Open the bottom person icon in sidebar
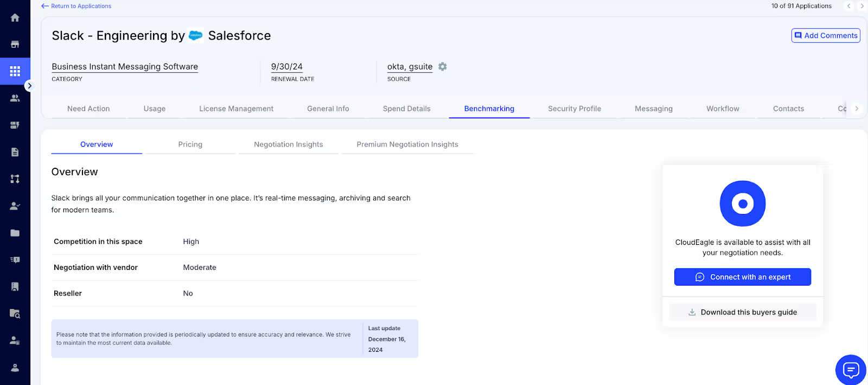 (15, 368)
